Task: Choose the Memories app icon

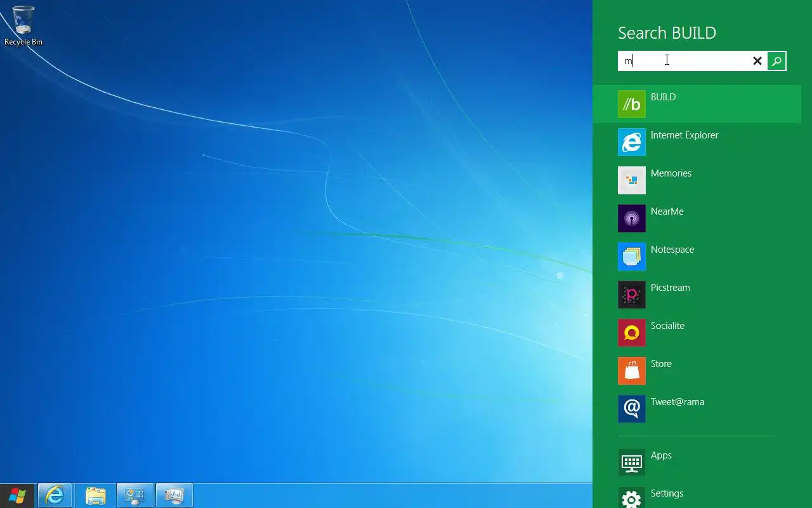Action: 631,180
